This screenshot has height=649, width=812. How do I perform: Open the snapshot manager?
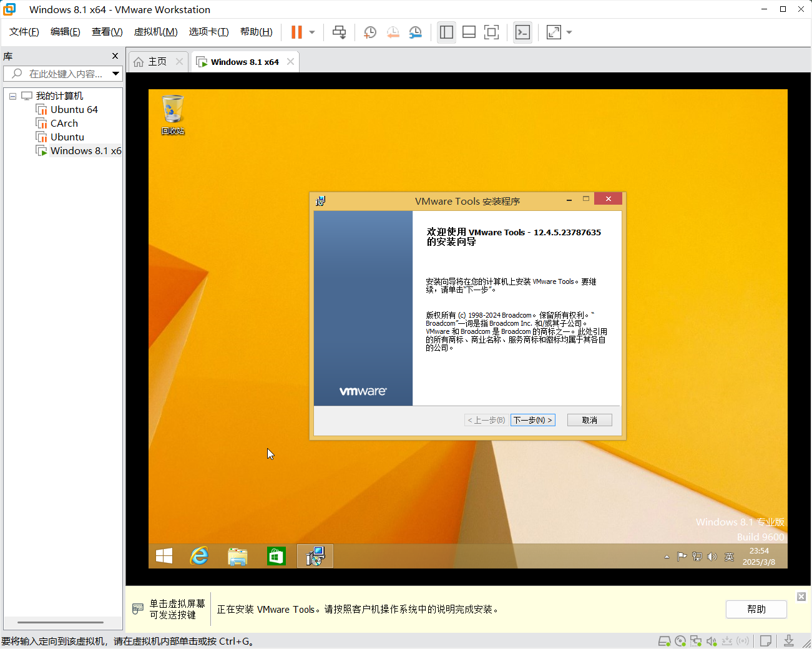coord(416,32)
